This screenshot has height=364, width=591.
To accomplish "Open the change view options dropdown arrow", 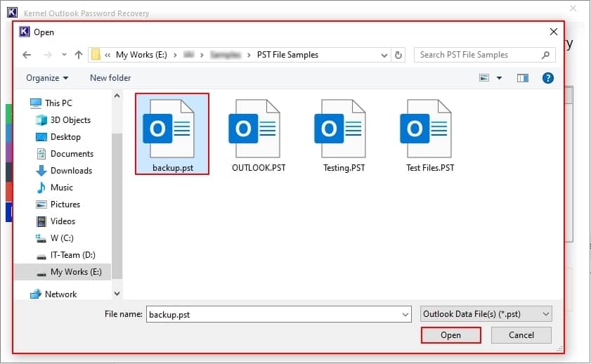I will pos(500,78).
